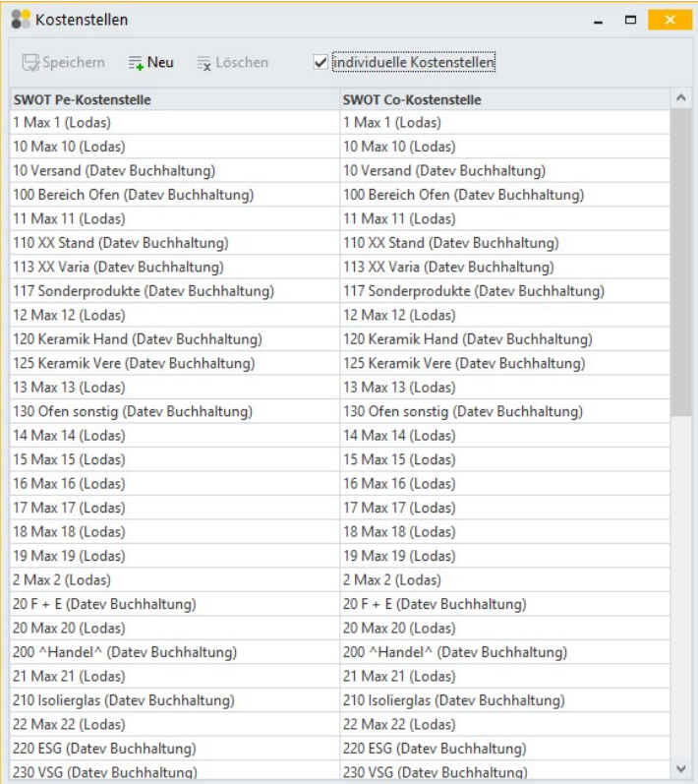Click the Löschen delete-row icon
Image resolution: width=698 pixels, height=784 pixels.
pos(204,63)
